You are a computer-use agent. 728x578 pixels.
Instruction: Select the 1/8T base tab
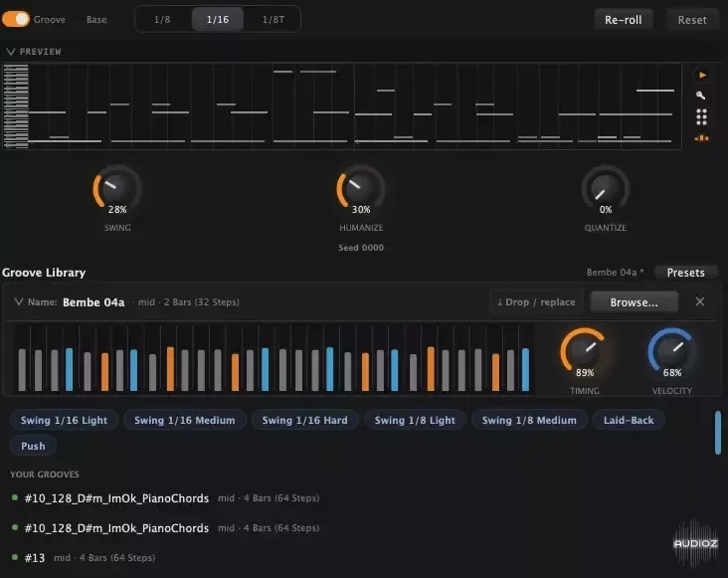(x=273, y=20)
